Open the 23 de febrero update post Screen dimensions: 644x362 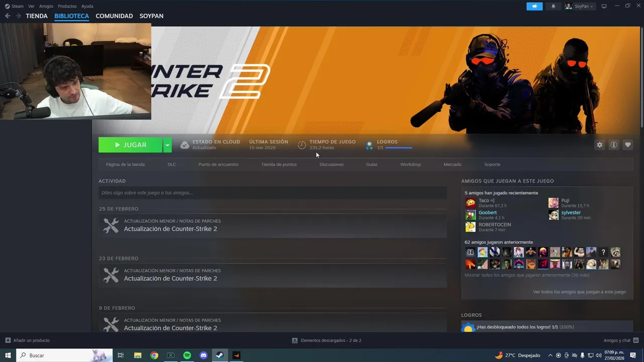[x=273, y=275]
